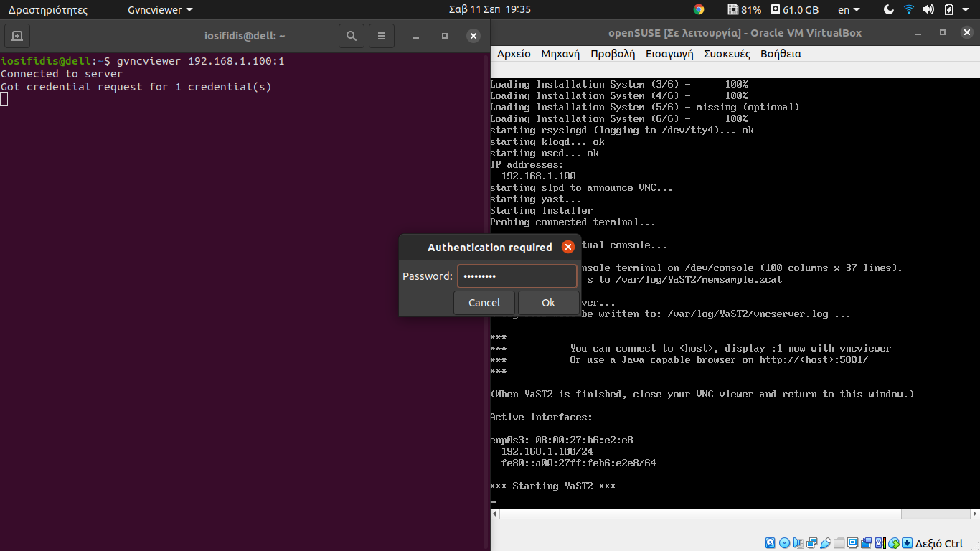Click the Cancel button in authentication dialog
The image size is (980, 551).
pyautogui.click(x=484, y=303)
